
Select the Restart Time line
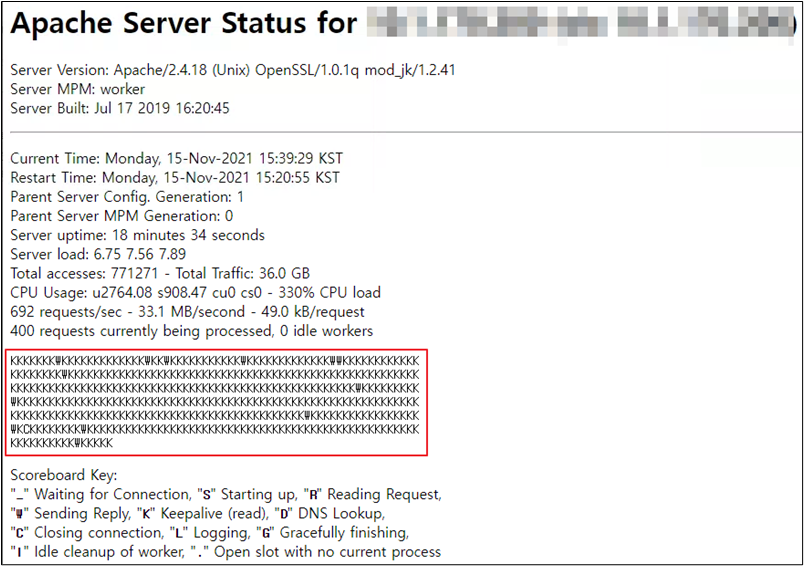[x=175, y=178]
